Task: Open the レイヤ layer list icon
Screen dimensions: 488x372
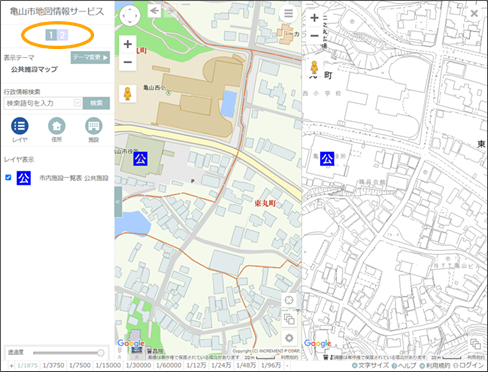Action: point(20,126)
